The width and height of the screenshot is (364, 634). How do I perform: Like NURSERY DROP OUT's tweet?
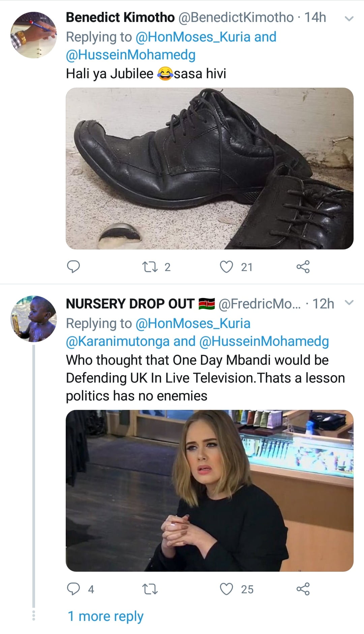click(226, 589)
